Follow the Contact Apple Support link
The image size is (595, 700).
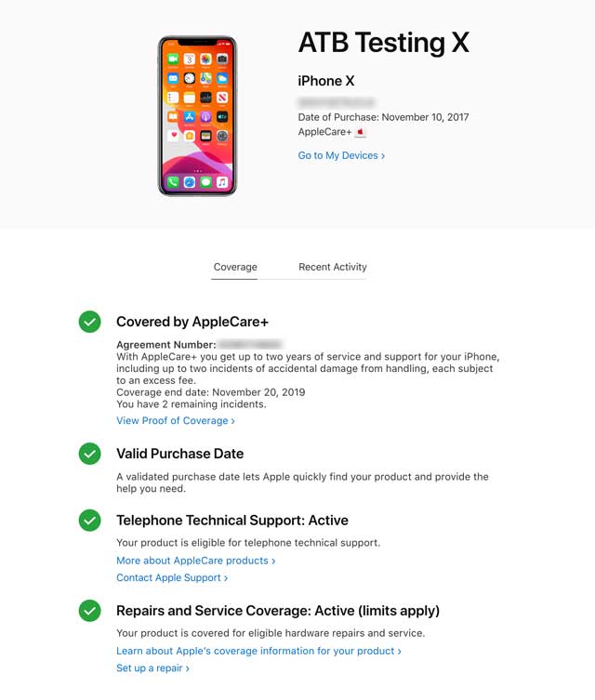coord(172,577)
